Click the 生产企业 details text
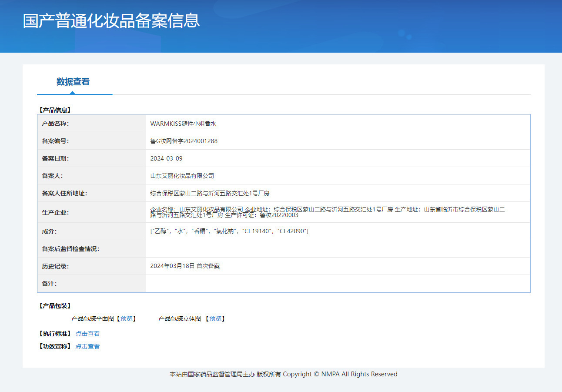 (x=327, y=212)
